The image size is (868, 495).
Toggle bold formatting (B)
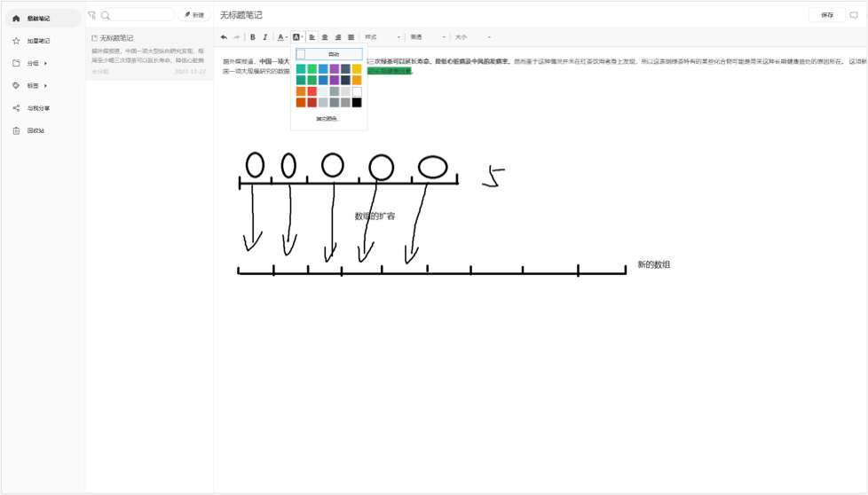253,37
